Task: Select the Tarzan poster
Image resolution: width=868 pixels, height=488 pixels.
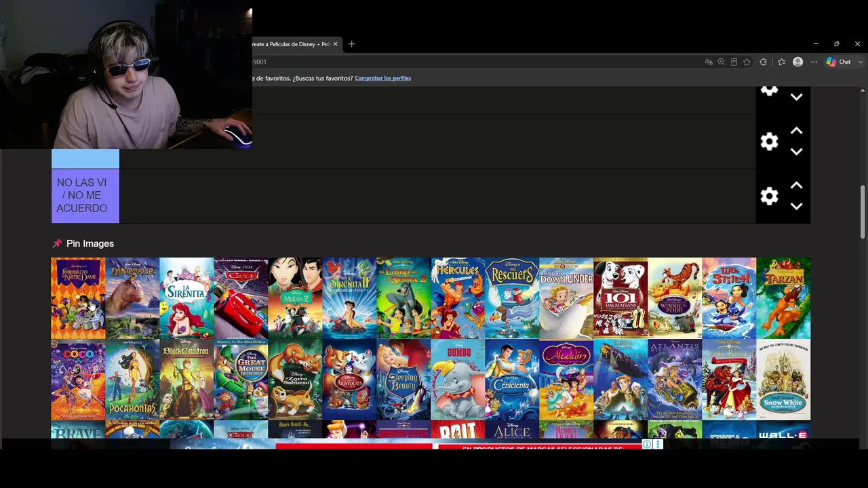Action: point(783,298)
